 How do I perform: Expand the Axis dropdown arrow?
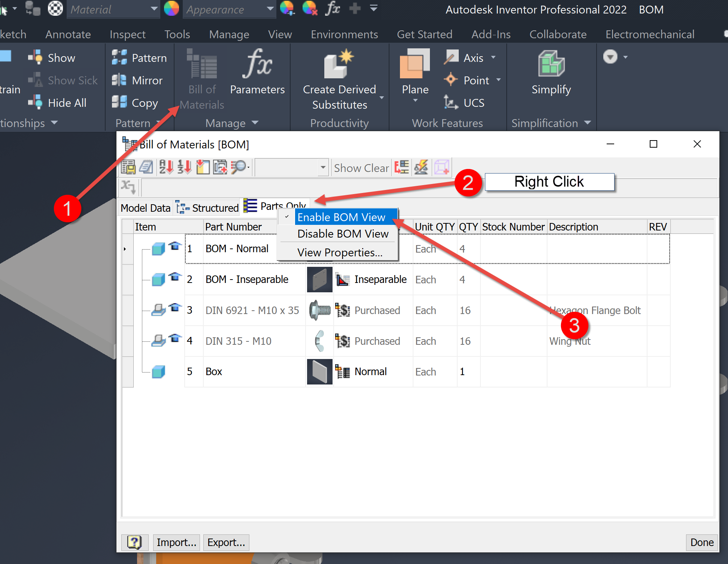pyautogui.click(x=494, y=57)
